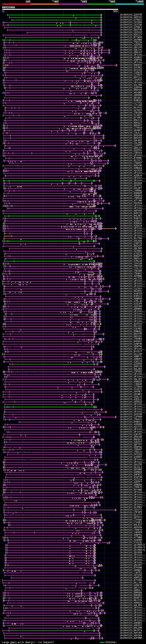This screenshot has width=146, height=644.
Task: Select hit UniRef100_C2TSG1
Action: [x=131, y=103]
